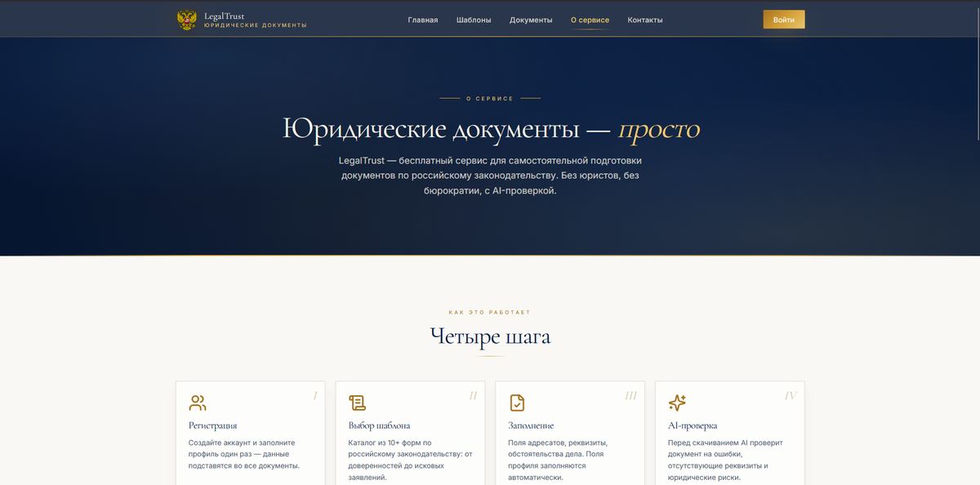Click the ЮРИДИЧЕСКИЕ ДОКУМЕНТЫ logo subtitle
The height and width of the screenshot is (485, 980).
click(x=256, y=25)
